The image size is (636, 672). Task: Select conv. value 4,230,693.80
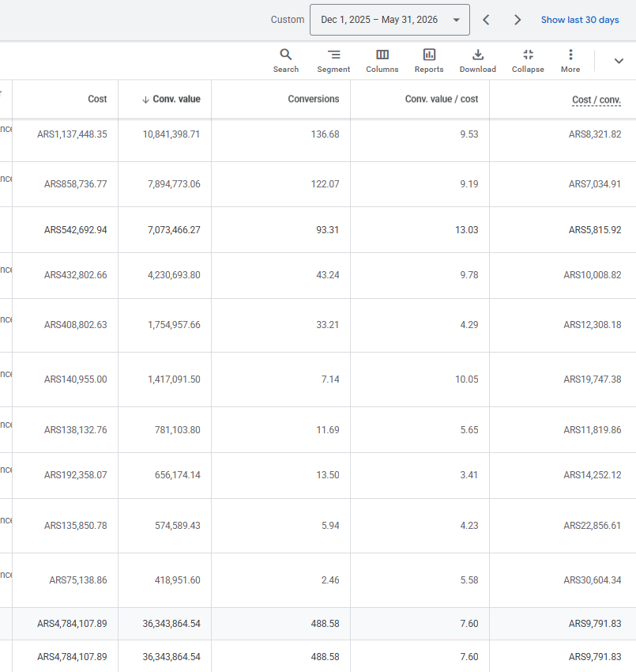pyautogui.click(x=174, y=274)
